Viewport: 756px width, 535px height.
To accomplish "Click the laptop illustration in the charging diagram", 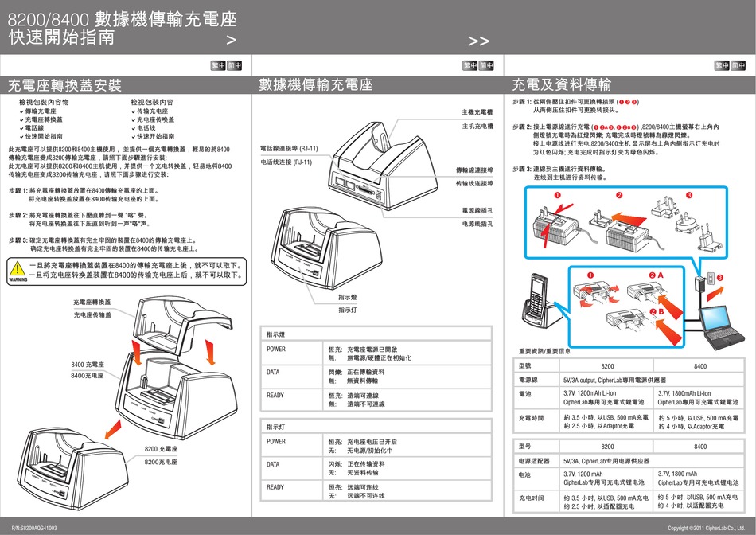I will tap(722, 326).
